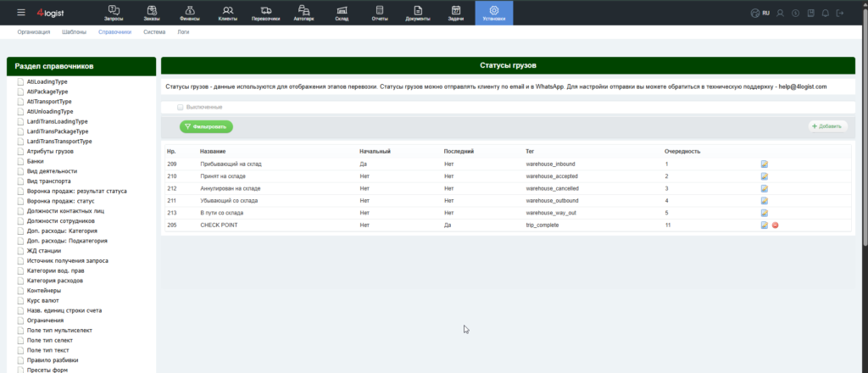Click the Добавить button
Screen dimensions: 868x373
(827, 126)
